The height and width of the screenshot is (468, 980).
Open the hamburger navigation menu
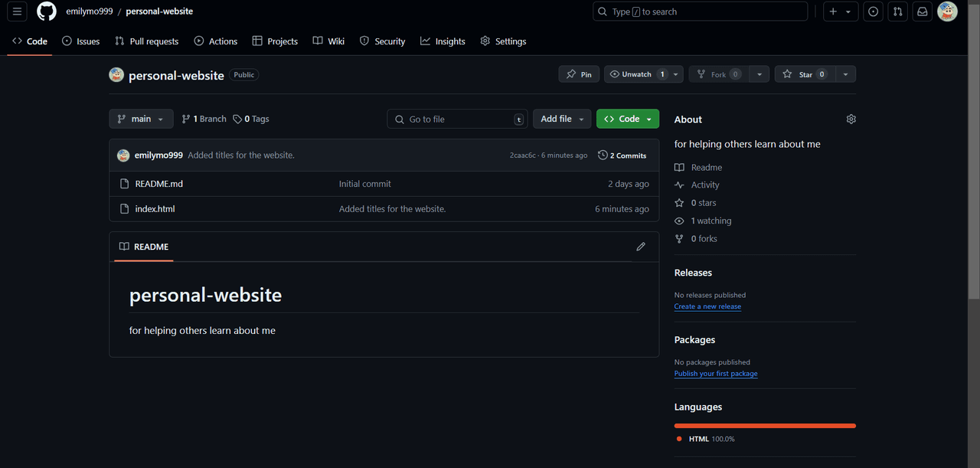(x=17, y=11)
